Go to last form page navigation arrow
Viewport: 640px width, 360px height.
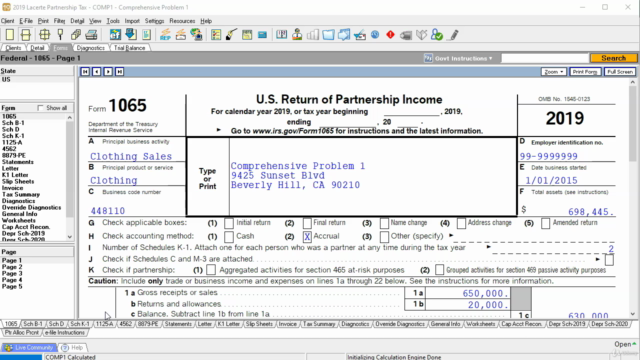pyautogui.click(x=120, y=72)
